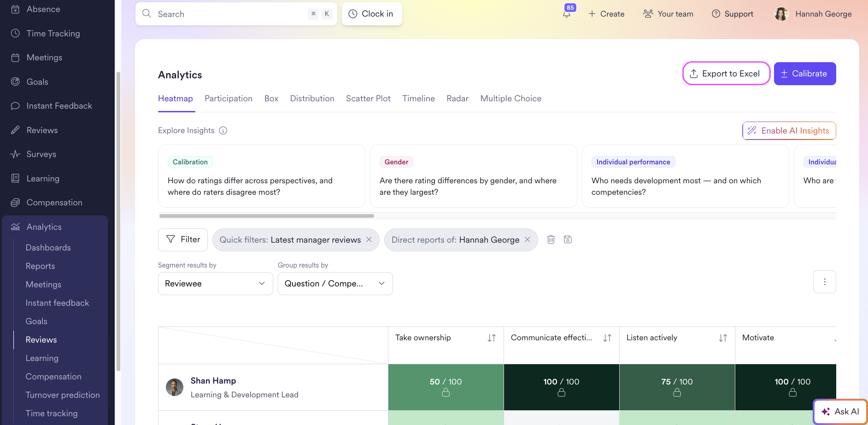Open the Scatter Plot tab
The height and width of the screenshot is (425, 868).
(368, 99)
